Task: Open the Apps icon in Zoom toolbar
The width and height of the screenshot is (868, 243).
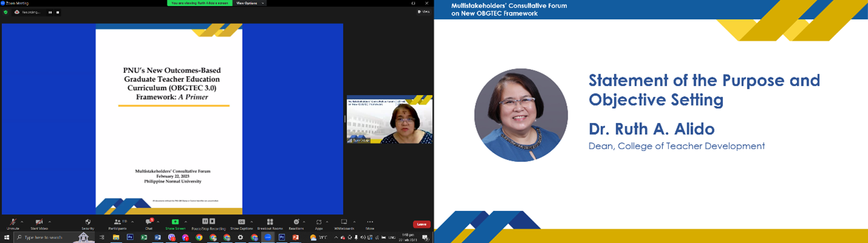Action: pos(319,222)
